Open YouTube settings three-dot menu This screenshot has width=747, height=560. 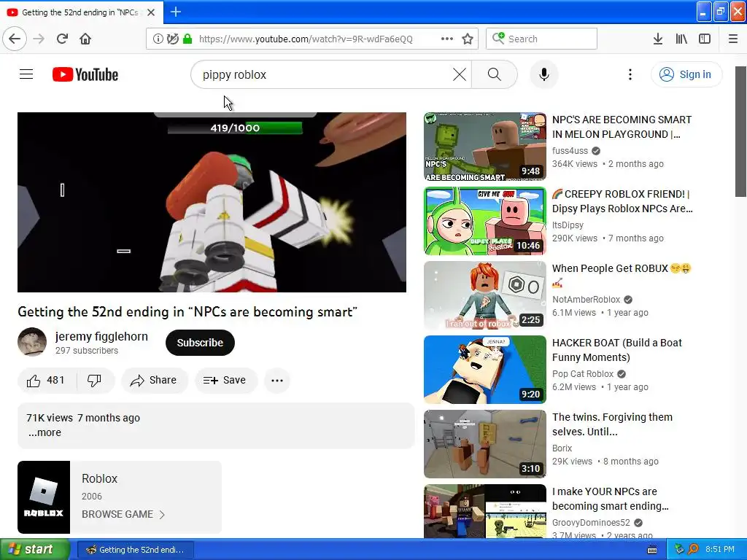click(630, 74)
